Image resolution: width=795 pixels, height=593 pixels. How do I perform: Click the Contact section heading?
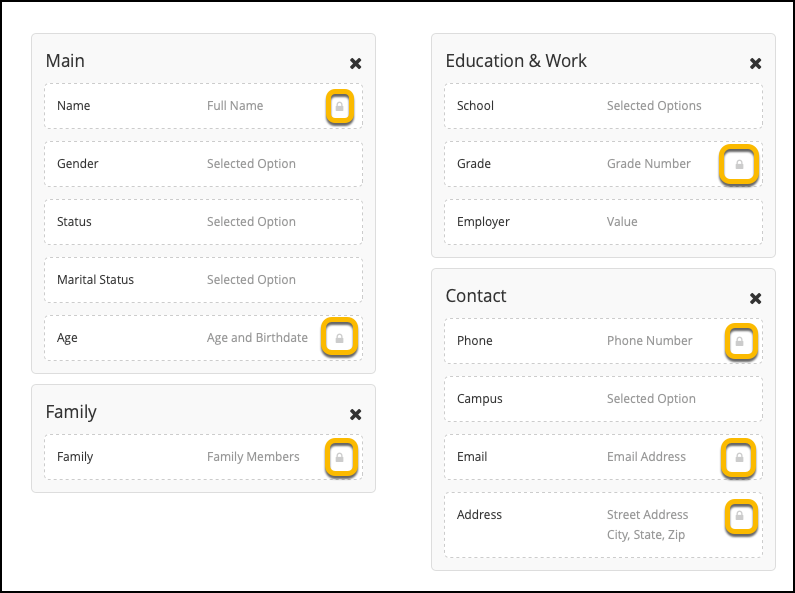[476, 296]
